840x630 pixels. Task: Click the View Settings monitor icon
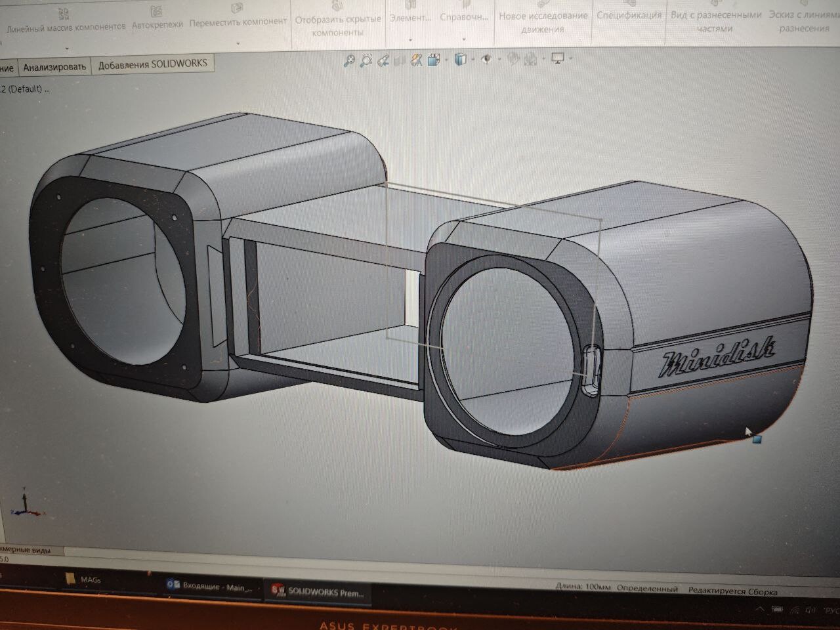(558, 58)
